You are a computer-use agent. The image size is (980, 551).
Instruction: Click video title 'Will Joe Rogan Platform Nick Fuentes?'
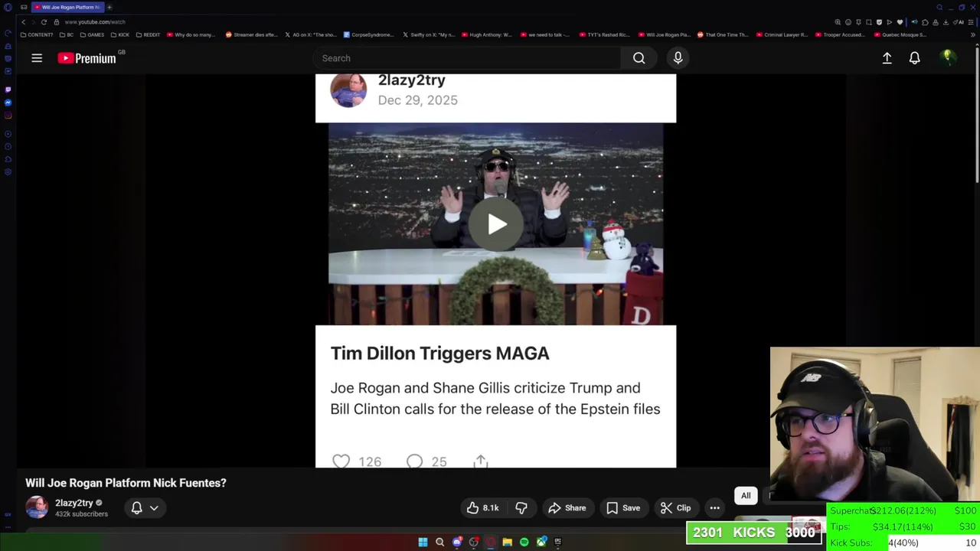(x=126, y=483)
